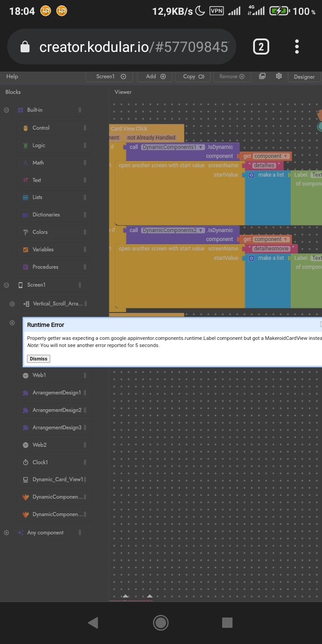Image resolution: width=322 pixels, height=644 pixels.
Task: Open the browser three-dot menu
Action: coord(297,47)
